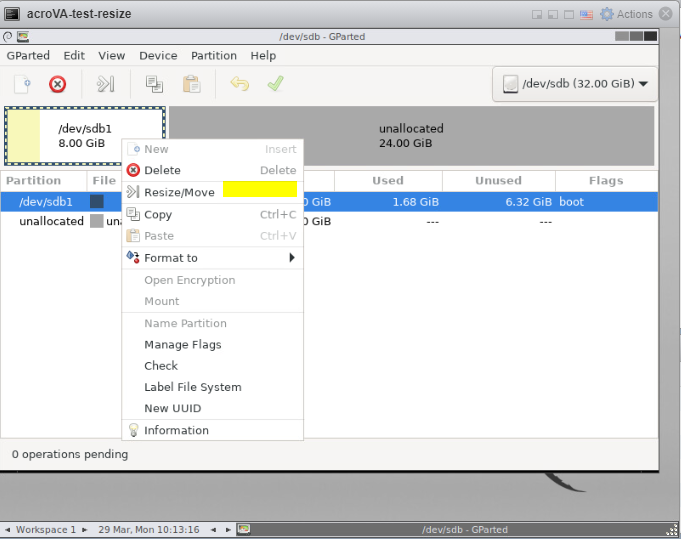Viewport: 681px width, 539px height.
Task: Click the red Delete partition toolbar icon
Action: [57, 84]
